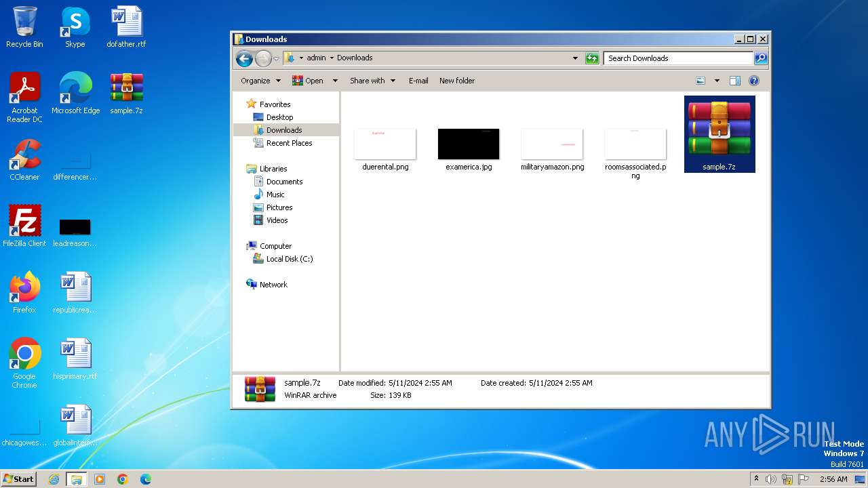Screen dimensions: 868x488
Task: Open Internet Explorer from taskbar
Action: pos(54,479)
